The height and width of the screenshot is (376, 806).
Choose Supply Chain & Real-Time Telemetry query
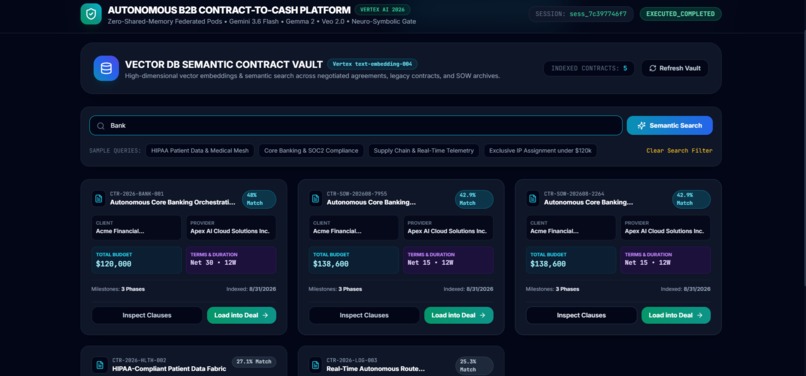(424, 151)
